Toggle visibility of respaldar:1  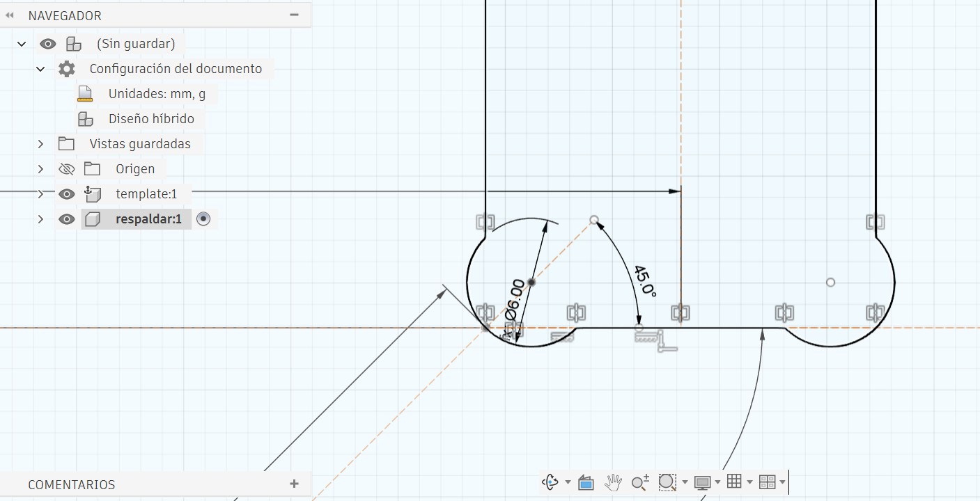66,219
